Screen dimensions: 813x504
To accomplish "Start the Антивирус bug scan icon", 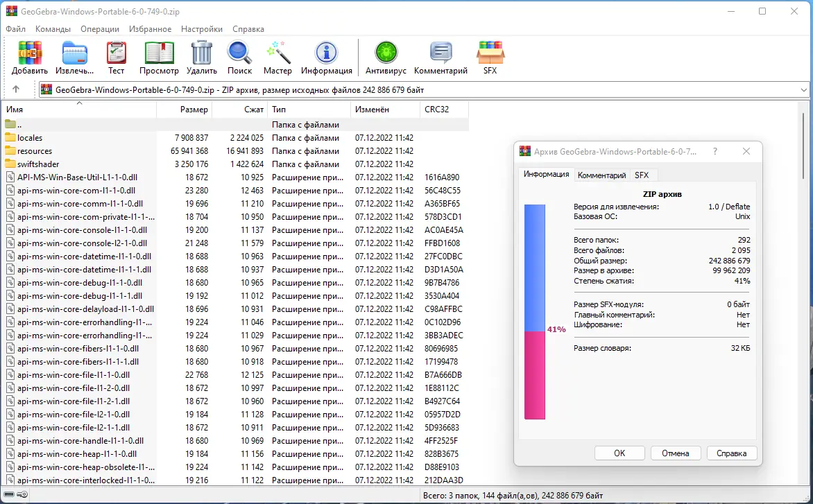I will (386, 53).
